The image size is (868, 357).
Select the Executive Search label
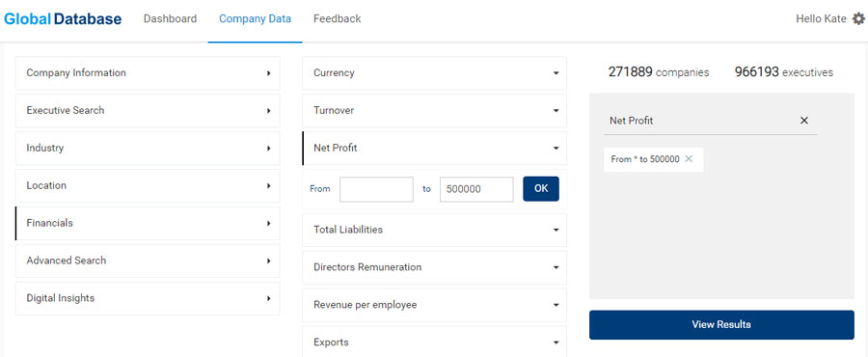tap(66, 110)
